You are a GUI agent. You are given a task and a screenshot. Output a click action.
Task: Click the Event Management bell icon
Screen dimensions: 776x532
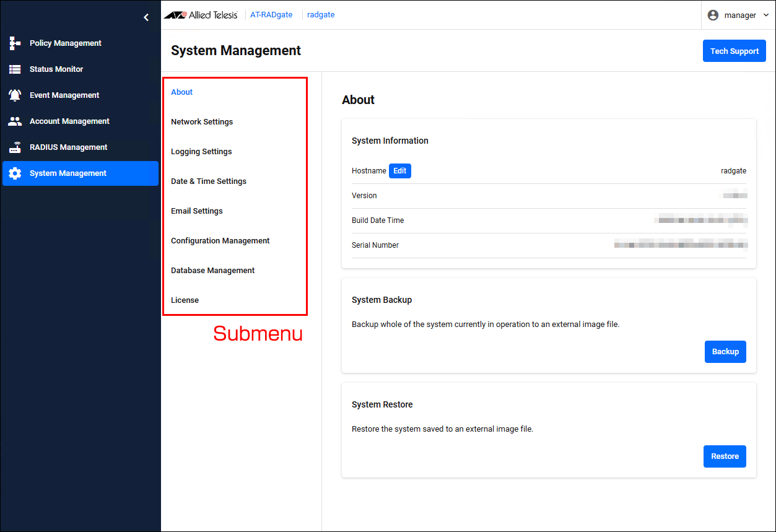[x=15, y=95]
